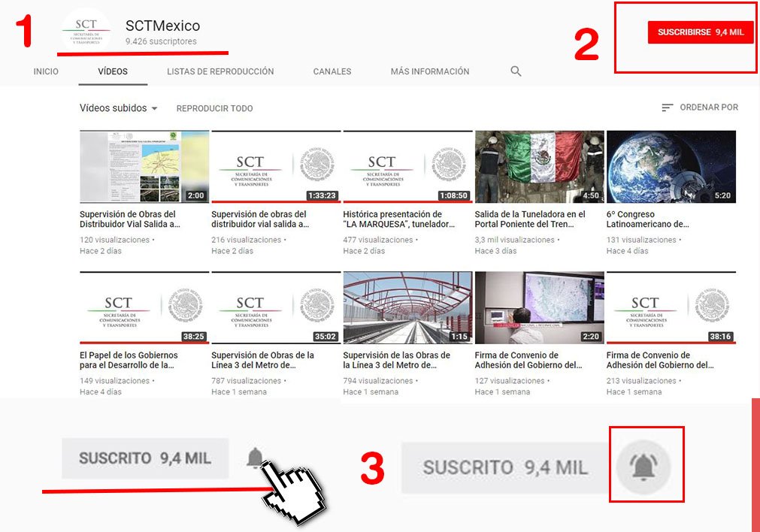Click the SCT channel avatar logo
The width and height of the screenshot is (760, 532).
tap(86, 32)
